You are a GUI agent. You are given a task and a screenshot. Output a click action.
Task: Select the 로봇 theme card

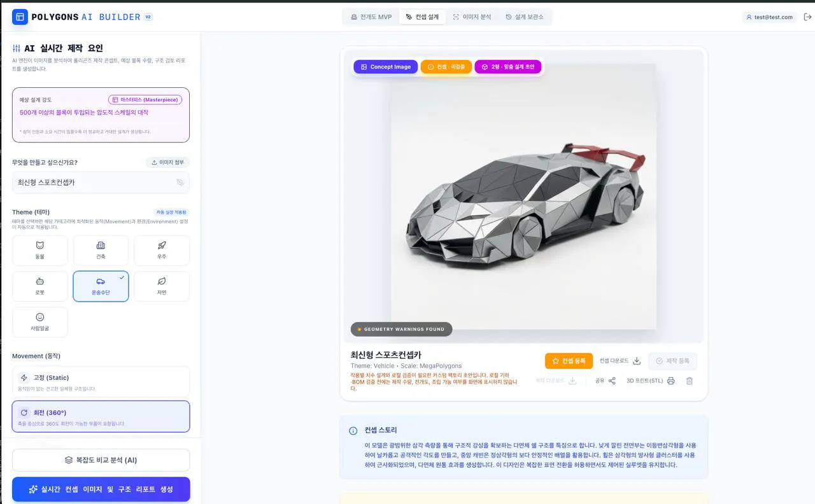(39, 286)
